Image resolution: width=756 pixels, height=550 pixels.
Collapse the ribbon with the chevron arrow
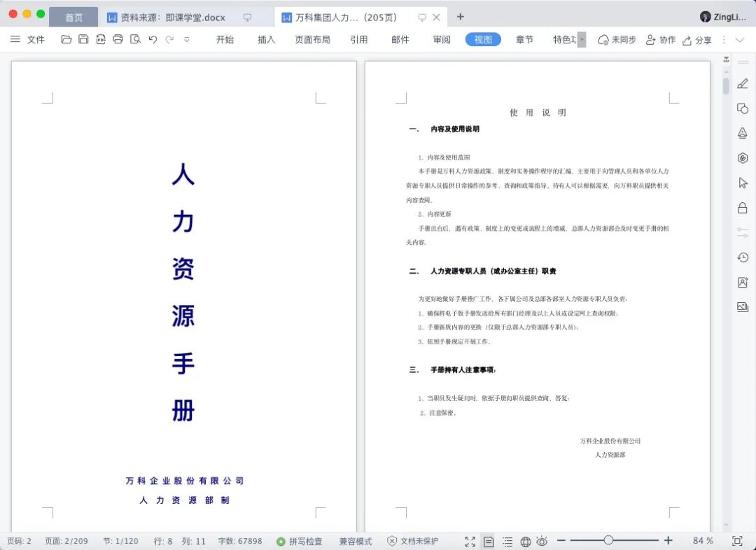click(740, 39)
